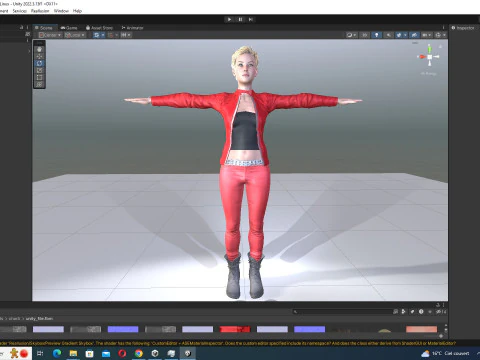The image size is (480, 360).
Task: Open Opera browser from the taskbar
Action: tap(122, 353)
